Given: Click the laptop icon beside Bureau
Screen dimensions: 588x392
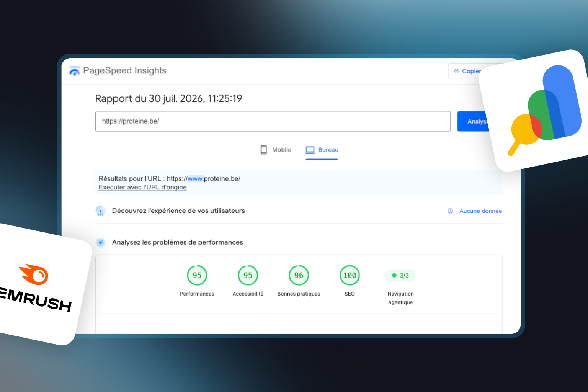Looking at the screenshot, I should click(310, 150).
